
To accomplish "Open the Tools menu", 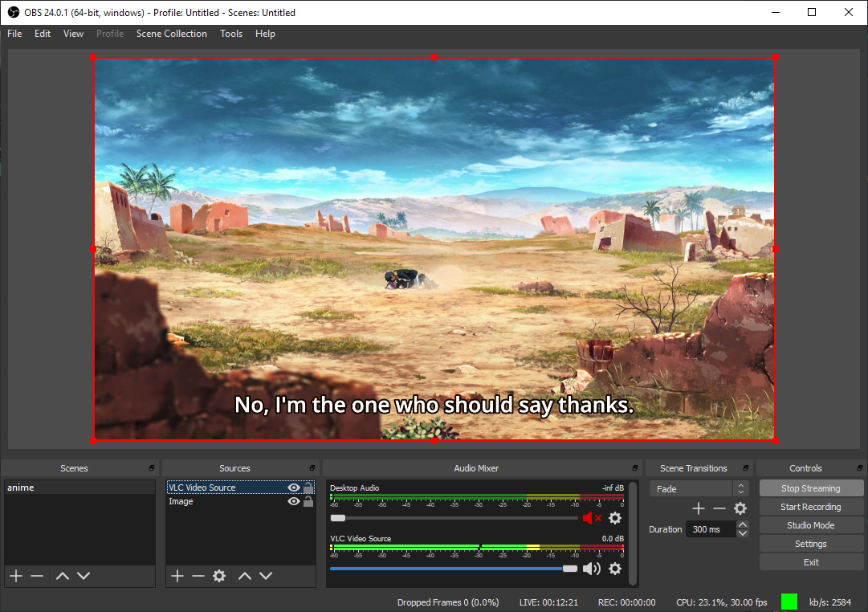I will pos(231,34).
